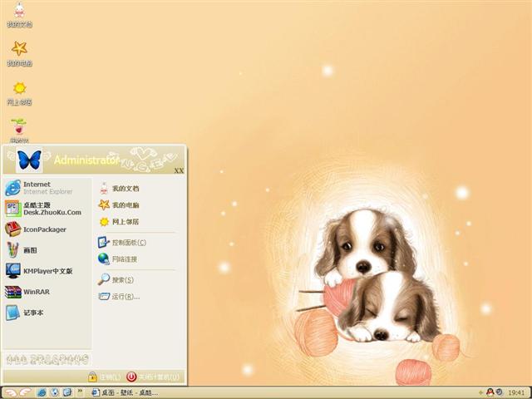Open 搜索(S) search
Screen dimensions: 532x399
[x=116, y=279]
